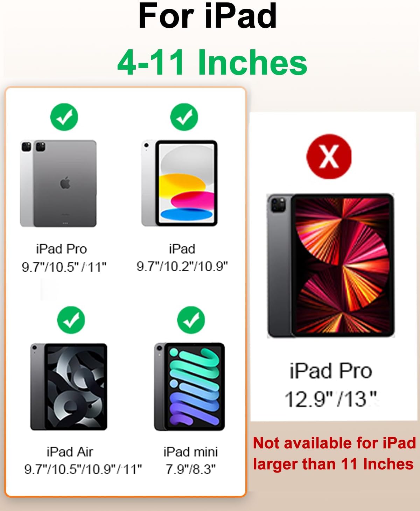Select the gray iPad Pro back image

click(x=58, y=184)
